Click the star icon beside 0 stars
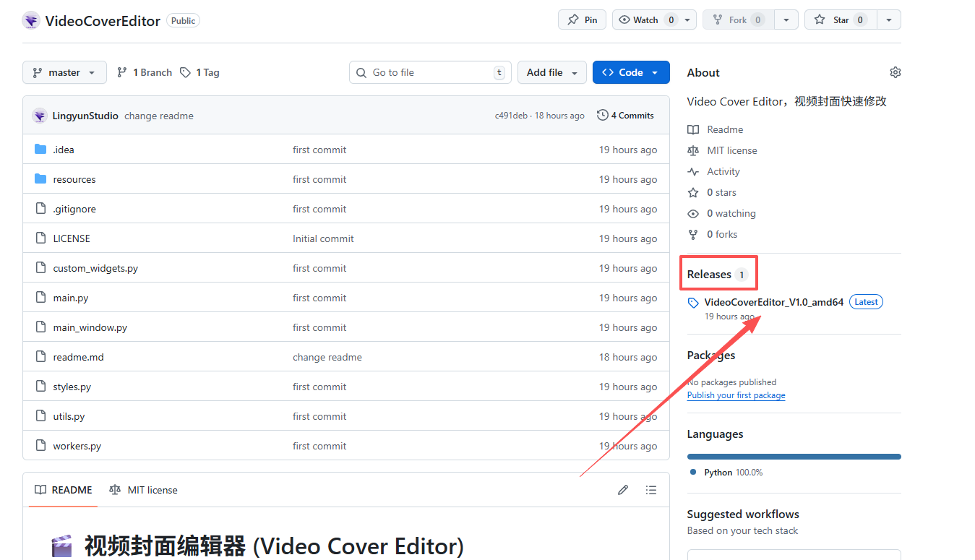The width and height of the screenshot is (975, 560). 693,192
